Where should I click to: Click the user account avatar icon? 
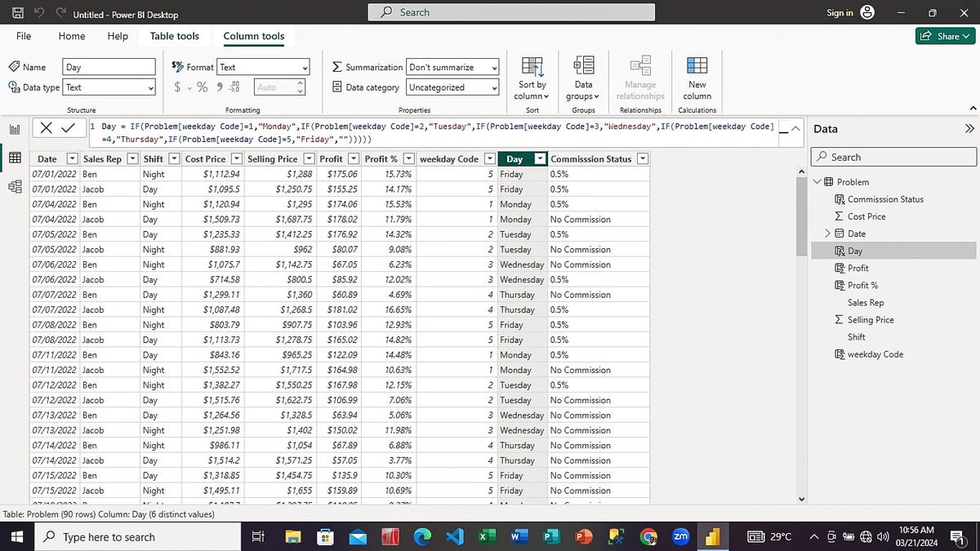867,12
